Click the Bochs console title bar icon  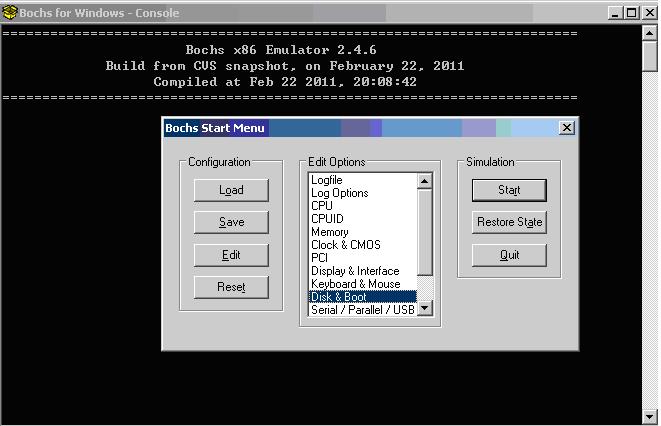coord(10,12)
